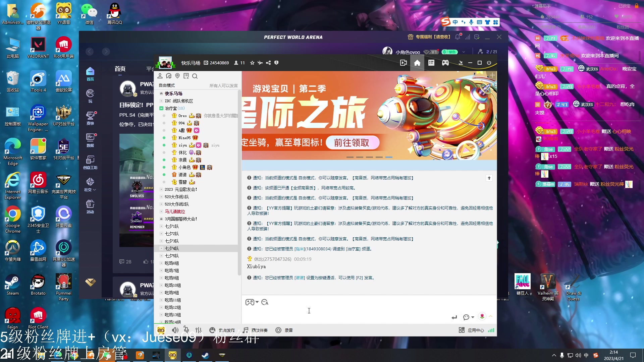Click back arrow in Perfect World Arena
Image resolution: width=644 pixels, height=362 pixels.
point(90,52)
